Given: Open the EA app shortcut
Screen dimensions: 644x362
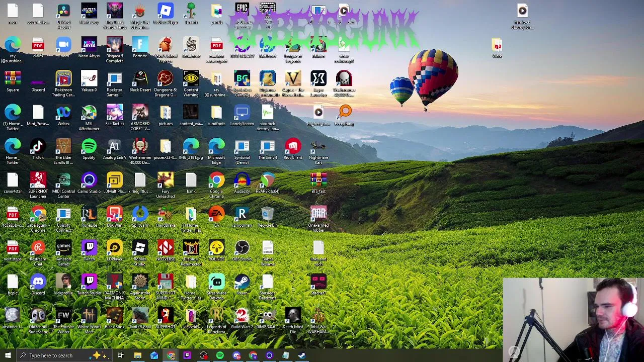Looking at the screenshot, I should coord(216,216).
